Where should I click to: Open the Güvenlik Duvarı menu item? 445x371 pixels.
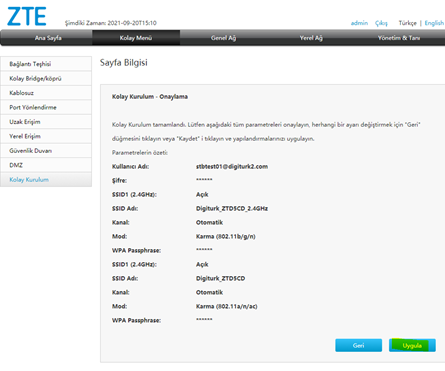coord(46,151)
